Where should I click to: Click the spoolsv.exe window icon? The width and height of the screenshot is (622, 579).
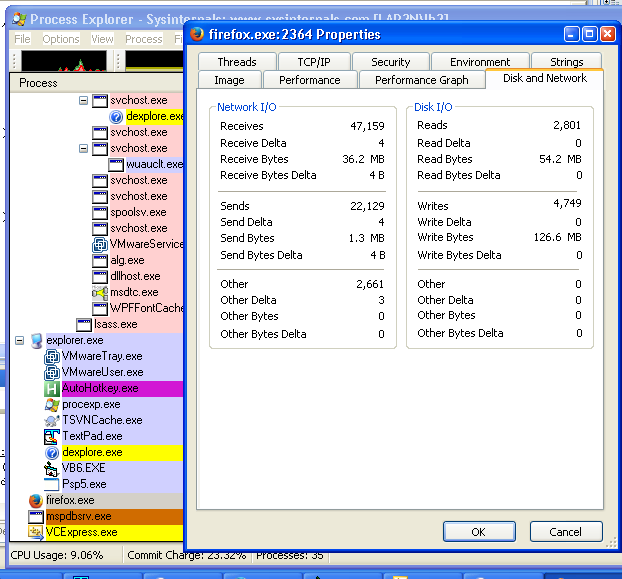tap(100, 213)
